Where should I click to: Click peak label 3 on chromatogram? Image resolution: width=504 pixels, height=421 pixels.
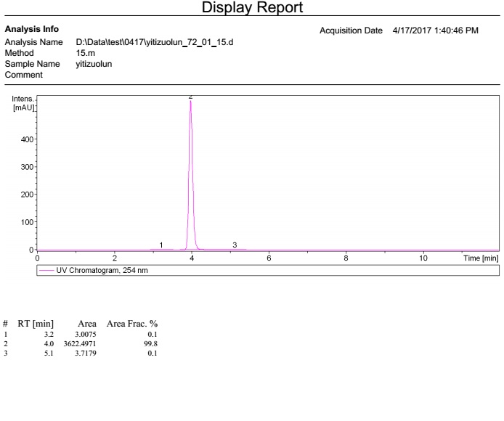pyautogui.click(x=235, y=245)
